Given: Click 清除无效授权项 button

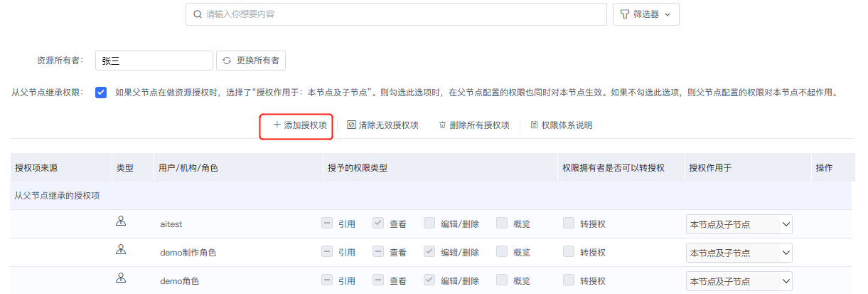Looking at the screenshot, I should 382,125.
